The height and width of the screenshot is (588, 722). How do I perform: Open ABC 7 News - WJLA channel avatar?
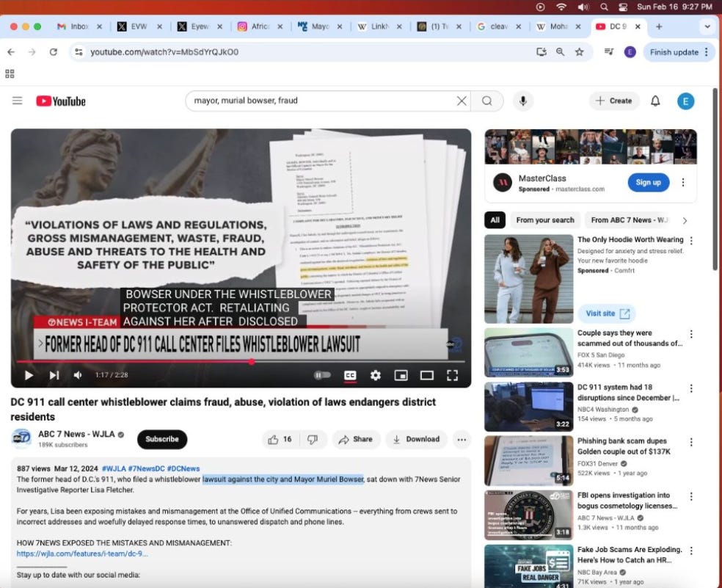coord(21,438)
